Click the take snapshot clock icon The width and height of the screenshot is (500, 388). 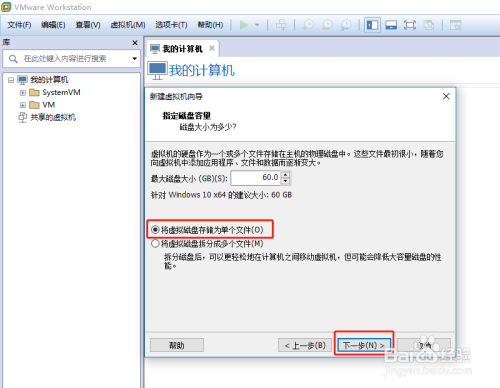(x=308, y=25)
